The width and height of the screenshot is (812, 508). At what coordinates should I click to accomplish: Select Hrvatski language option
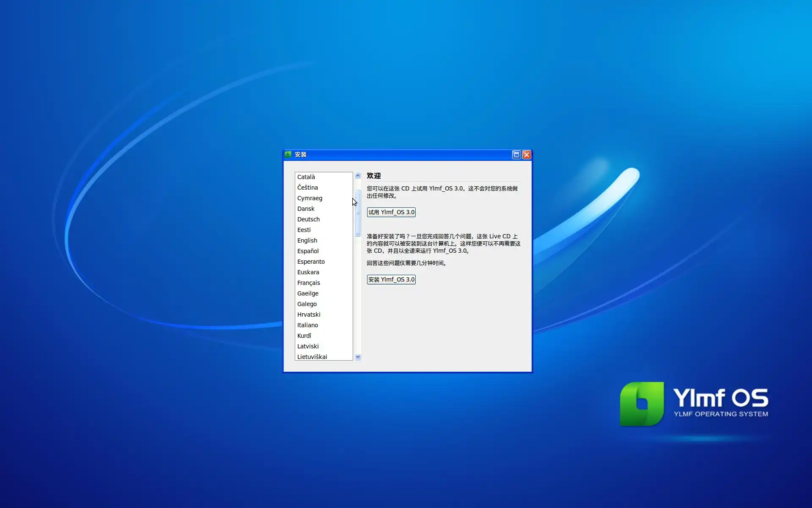tap(309, 315)
